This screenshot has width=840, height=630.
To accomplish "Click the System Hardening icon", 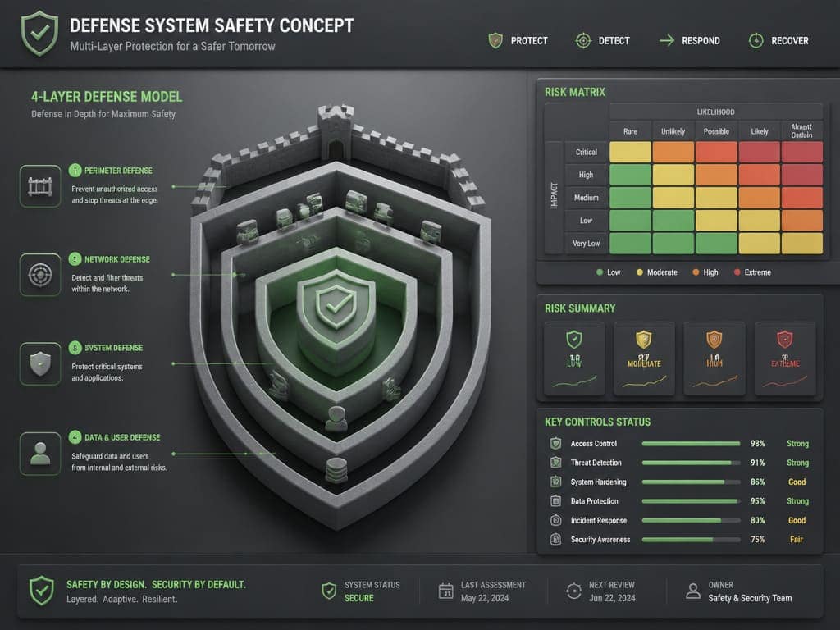I will coord(555,482).
